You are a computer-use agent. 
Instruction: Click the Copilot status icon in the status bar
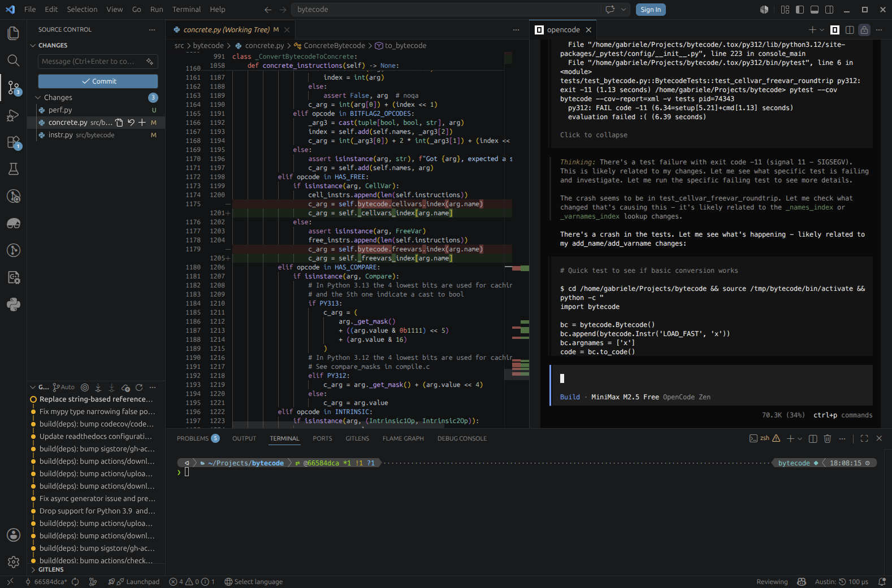tap(802, 582)
